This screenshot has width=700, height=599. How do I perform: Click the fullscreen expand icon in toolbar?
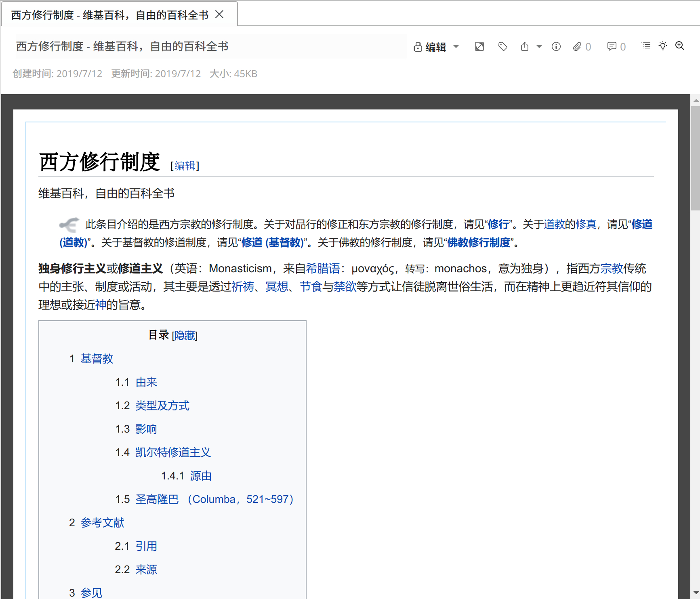[479, 46]
